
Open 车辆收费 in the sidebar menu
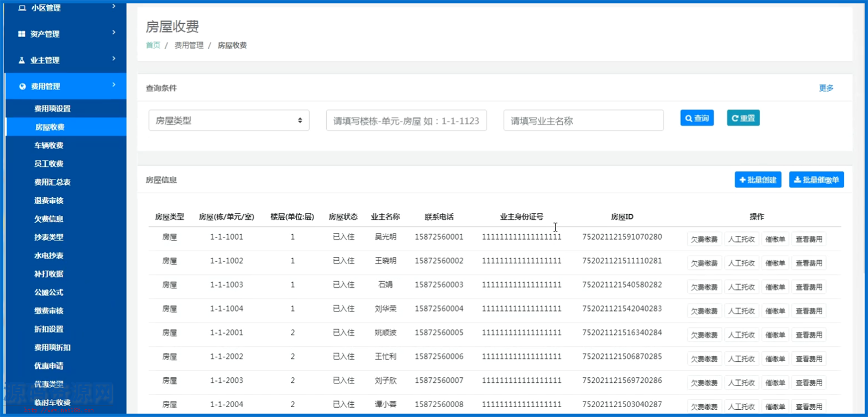tap(49, 145)
